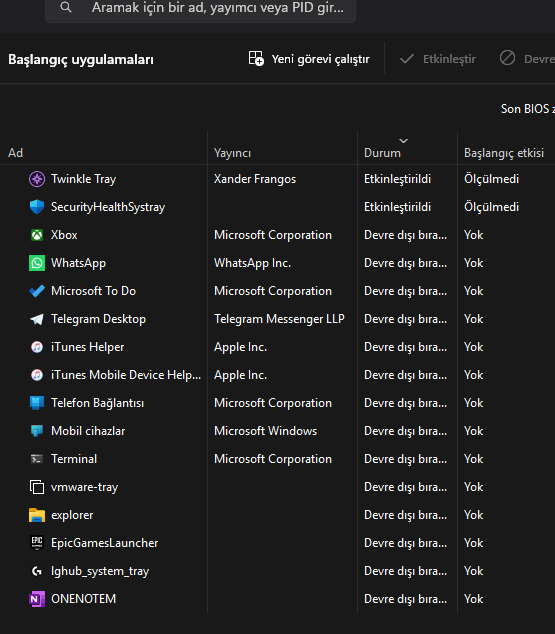Click the WhatsApp icon

coord(37,263)
